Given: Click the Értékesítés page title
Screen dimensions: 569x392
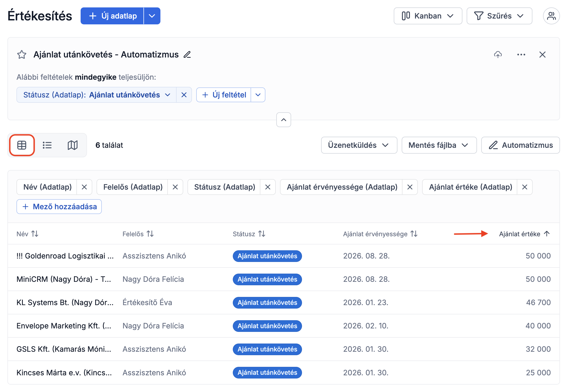Looking at the screenshot, I should click(x=40, y=16).
